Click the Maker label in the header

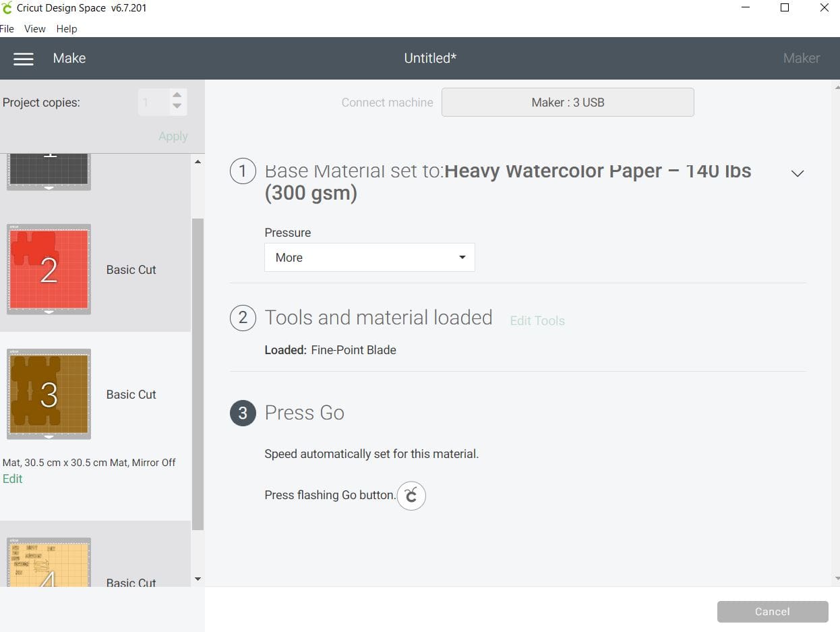click(801, 59)
